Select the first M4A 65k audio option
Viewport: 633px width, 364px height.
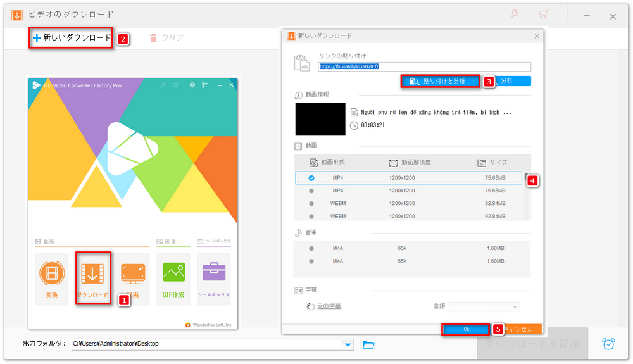coord(311,248)
